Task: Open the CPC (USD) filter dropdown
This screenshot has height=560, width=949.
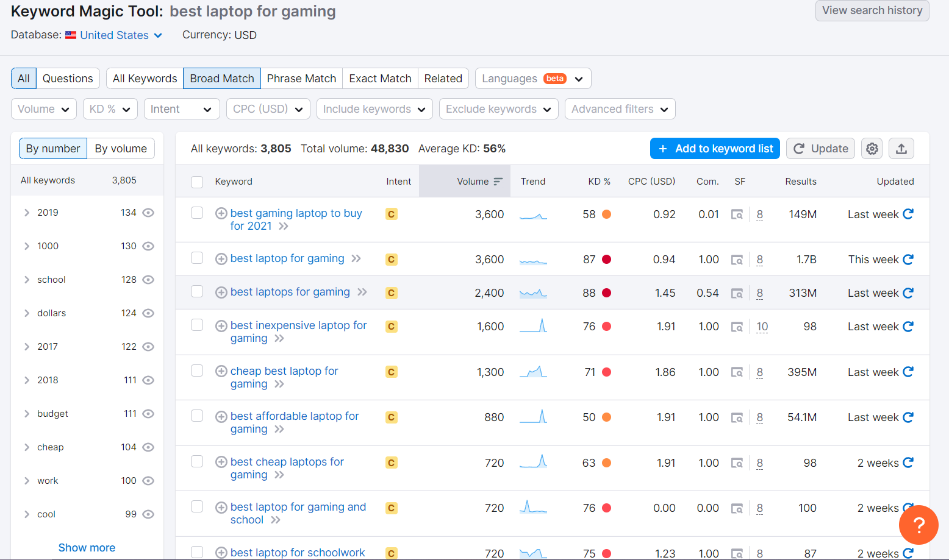Action: click(x=268, y=109)
